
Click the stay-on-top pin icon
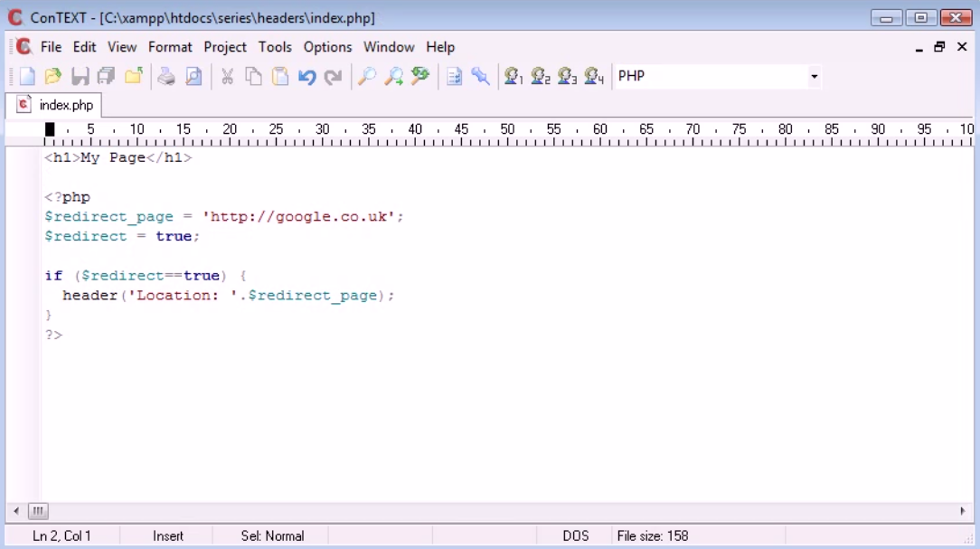480,76
